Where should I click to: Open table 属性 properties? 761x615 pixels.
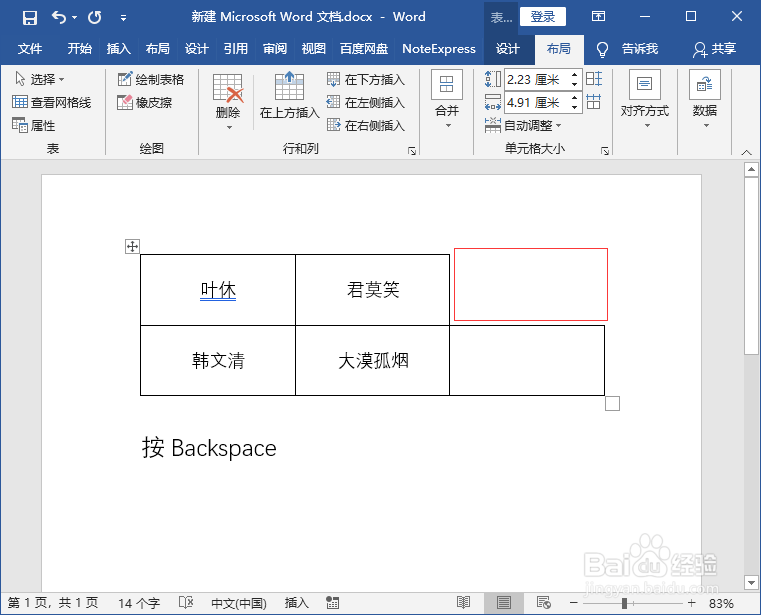pyautogui.click(x=33, y=125)
